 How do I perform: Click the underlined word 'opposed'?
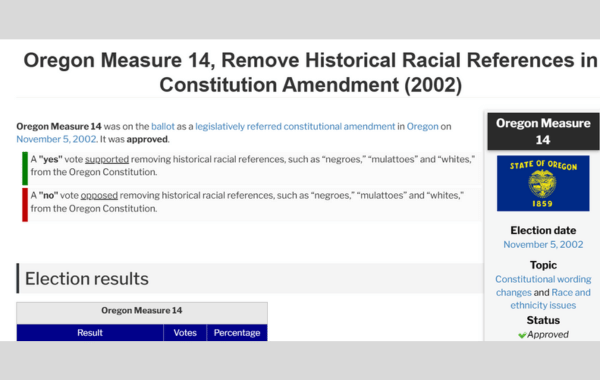(x=99, y=196)
